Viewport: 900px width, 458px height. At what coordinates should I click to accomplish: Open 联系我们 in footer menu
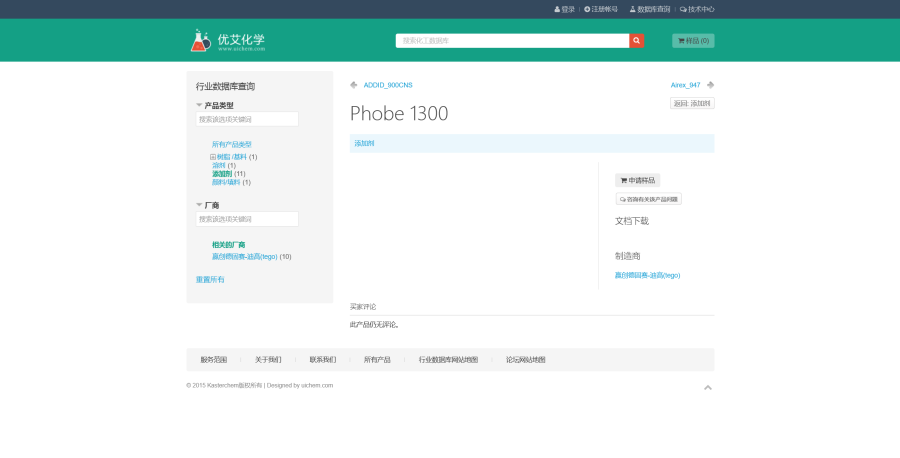[x=323, y=360]
